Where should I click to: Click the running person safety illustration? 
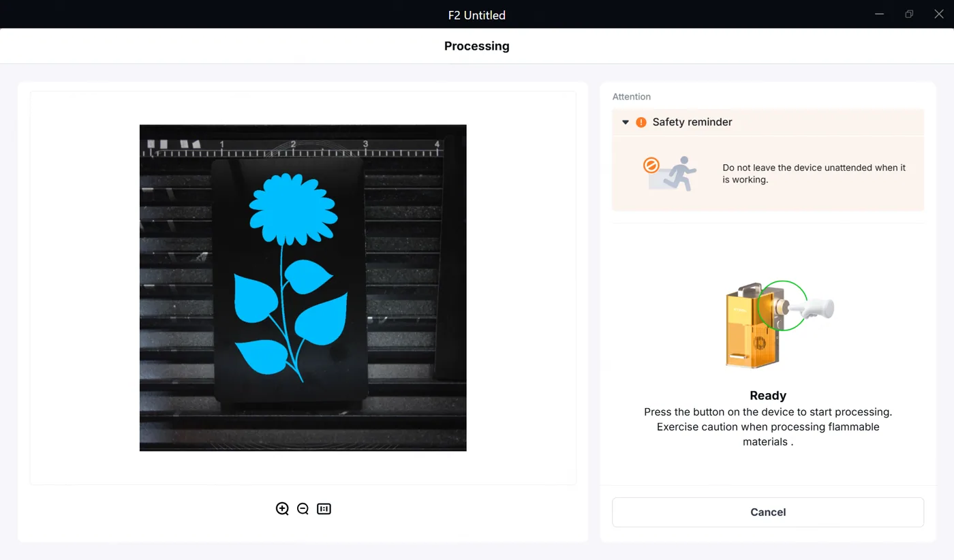tap(671, 174)
